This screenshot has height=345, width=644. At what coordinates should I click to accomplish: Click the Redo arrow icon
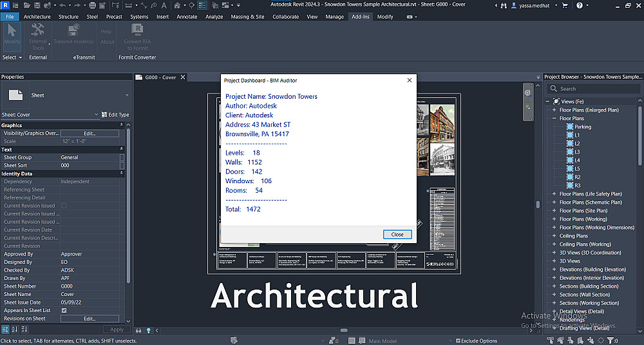coord(77,5)
